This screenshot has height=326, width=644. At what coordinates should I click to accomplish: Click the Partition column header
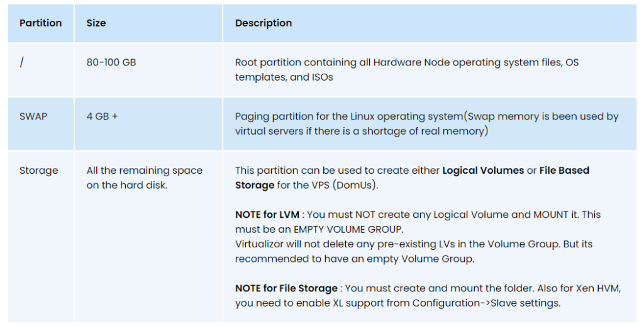tap(41, 23)
